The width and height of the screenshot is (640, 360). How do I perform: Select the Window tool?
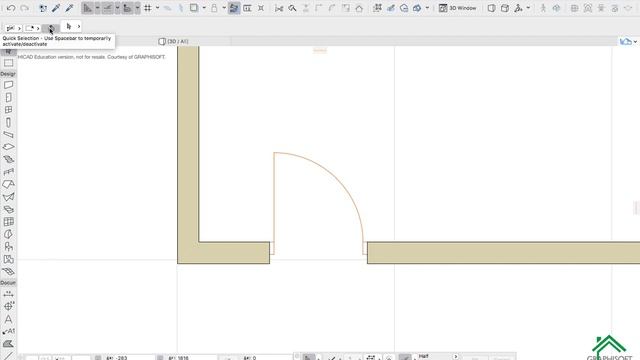tap(8, 110)
